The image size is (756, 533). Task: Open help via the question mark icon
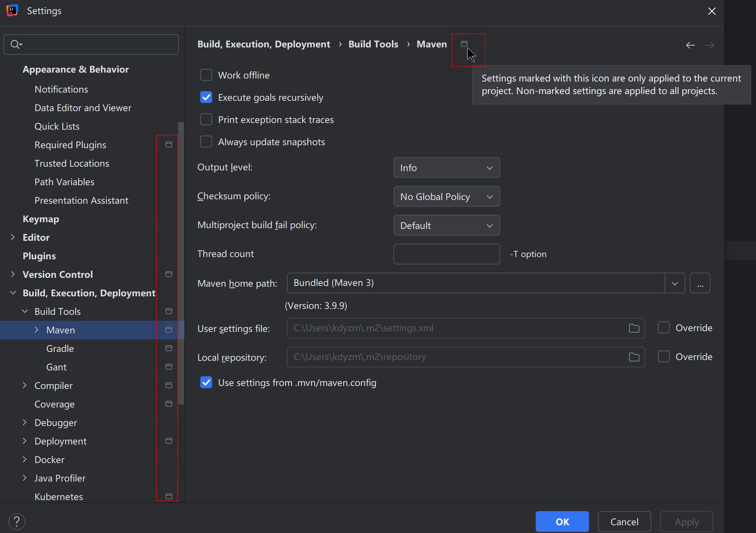tap(17, 522)
